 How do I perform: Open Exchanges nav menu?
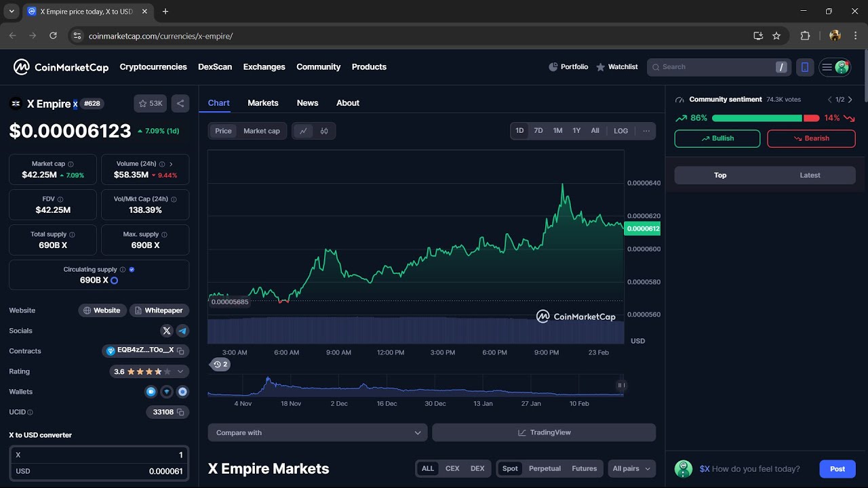point(264,67)
